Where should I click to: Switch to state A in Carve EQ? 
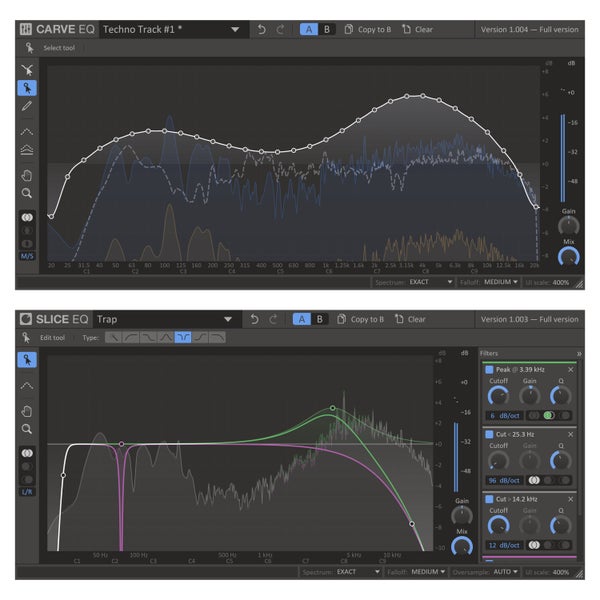309,29
